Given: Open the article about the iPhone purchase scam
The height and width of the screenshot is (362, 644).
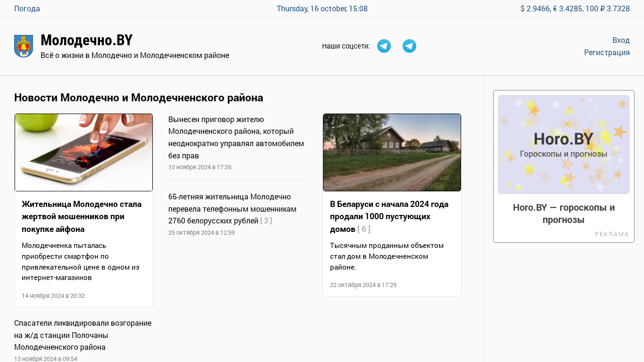Looking at the screenshot, I should pyautogui.click(x=82, y=216).
